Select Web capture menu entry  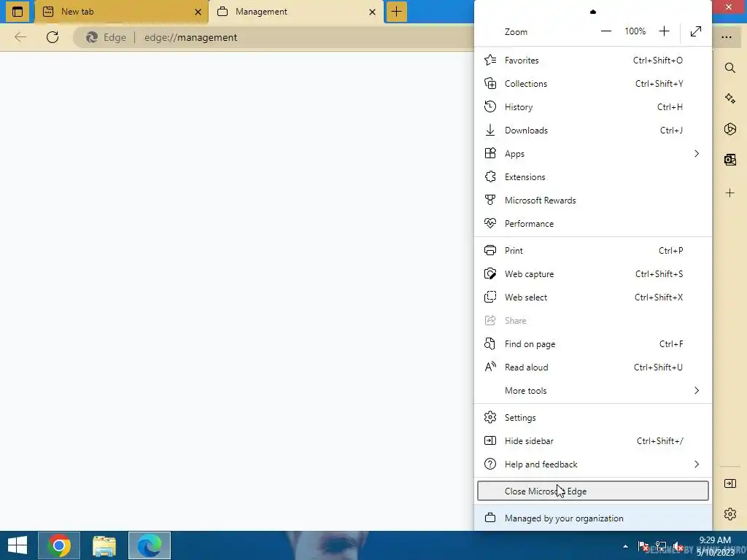click(592, 274)
